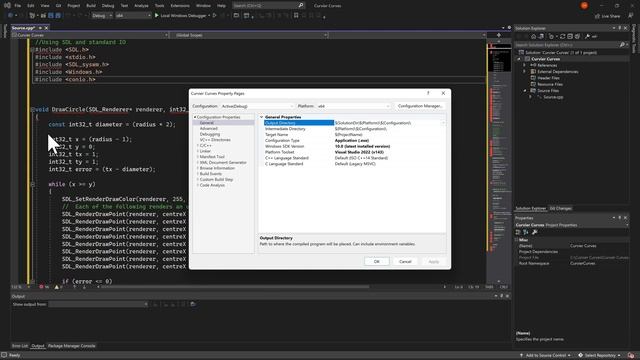Viewport: 640px width, 360px height.
Task: Open the Debug solution configuration dropdown
Action: 102,16
